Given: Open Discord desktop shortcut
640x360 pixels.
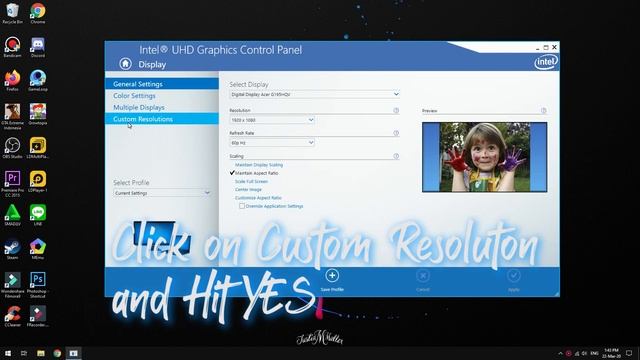Looking at the screenshot, I should pos(38,47).
